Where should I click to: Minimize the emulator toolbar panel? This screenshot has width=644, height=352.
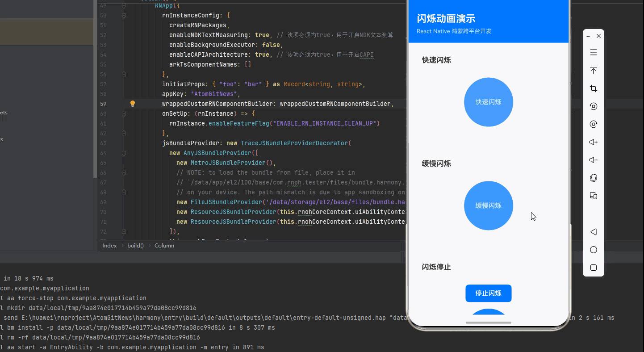tap(589, 36)
